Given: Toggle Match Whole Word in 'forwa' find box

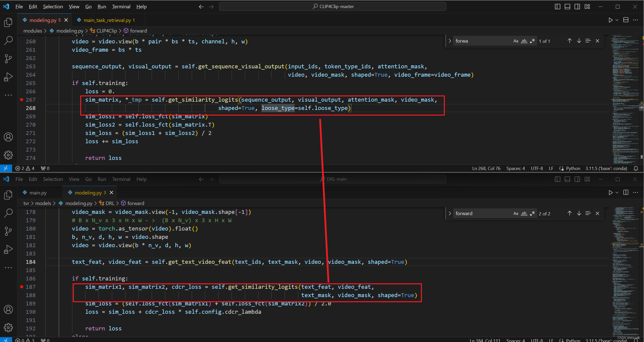Looking at the screenshot, I should click(524, 41).
